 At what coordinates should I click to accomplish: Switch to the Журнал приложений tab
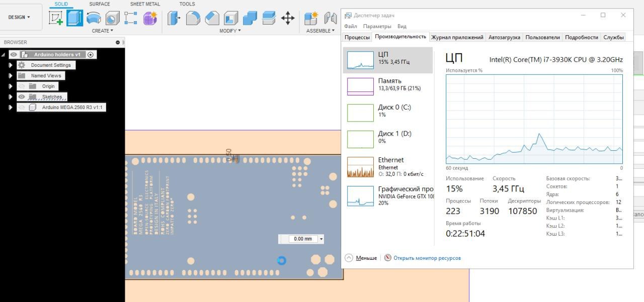click(x=457, y=37)
